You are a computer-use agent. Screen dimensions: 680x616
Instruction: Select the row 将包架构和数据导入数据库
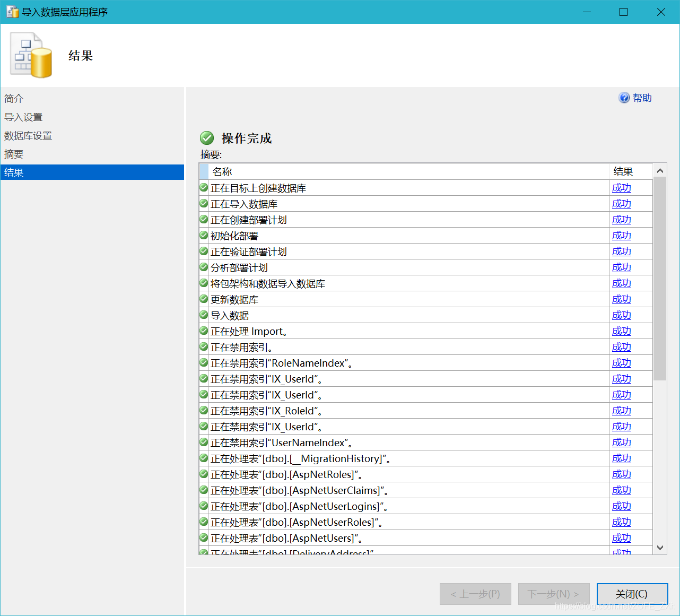pos(426,283)
